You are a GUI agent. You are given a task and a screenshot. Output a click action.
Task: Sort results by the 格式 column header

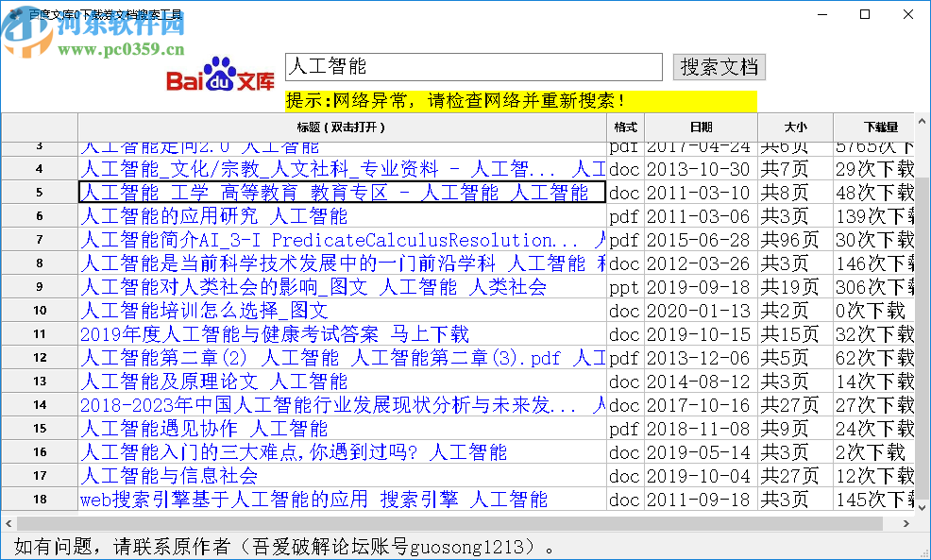[x=624, y=127]
